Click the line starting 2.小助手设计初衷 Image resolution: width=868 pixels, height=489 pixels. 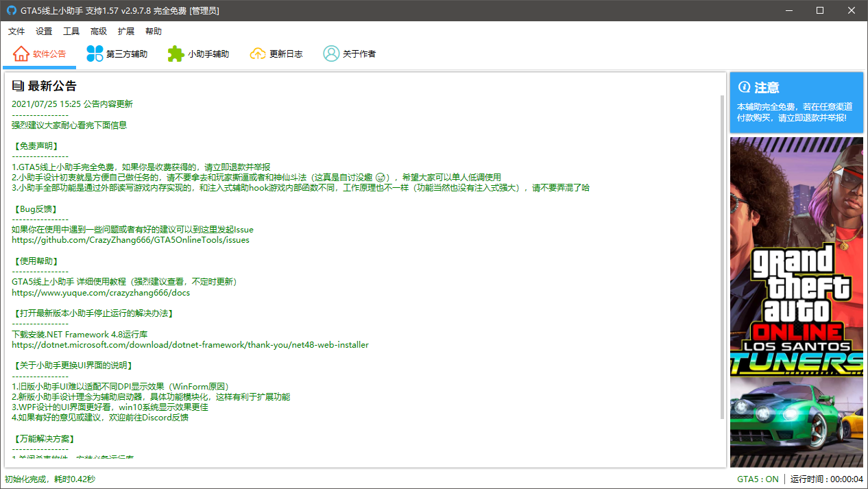(x=256, y=177)
